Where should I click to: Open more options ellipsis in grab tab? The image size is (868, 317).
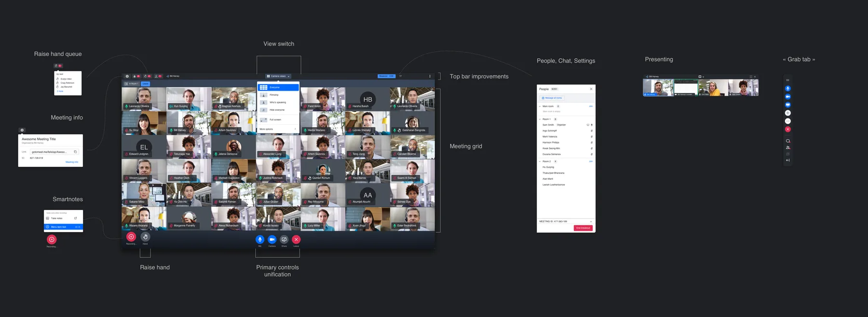pyautogui.click(x=788, y=121)
